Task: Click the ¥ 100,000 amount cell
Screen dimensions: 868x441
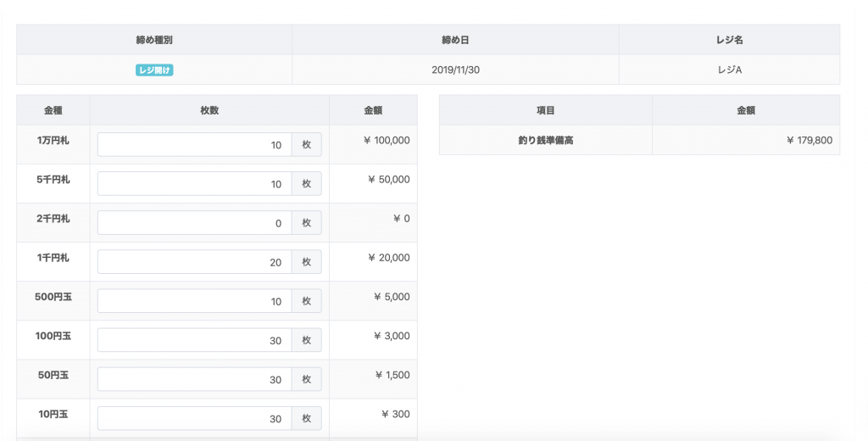Action: pos(374,145)
